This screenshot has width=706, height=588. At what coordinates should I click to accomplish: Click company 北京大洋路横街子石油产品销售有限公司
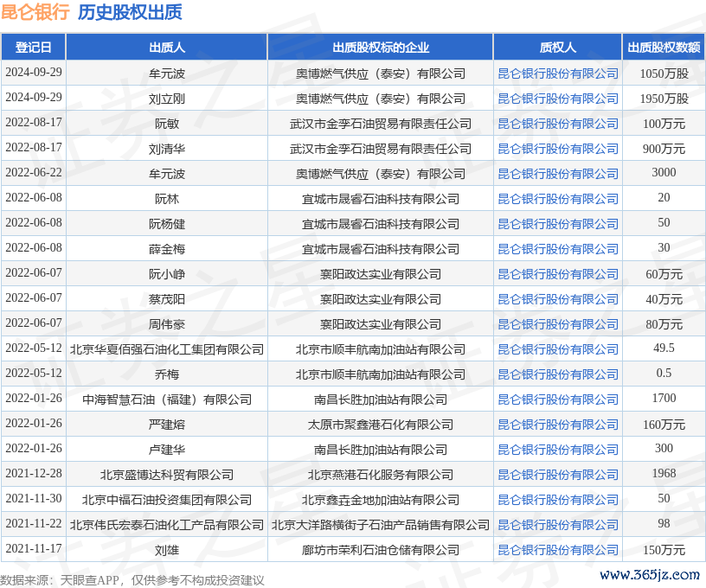click(381, 525)
